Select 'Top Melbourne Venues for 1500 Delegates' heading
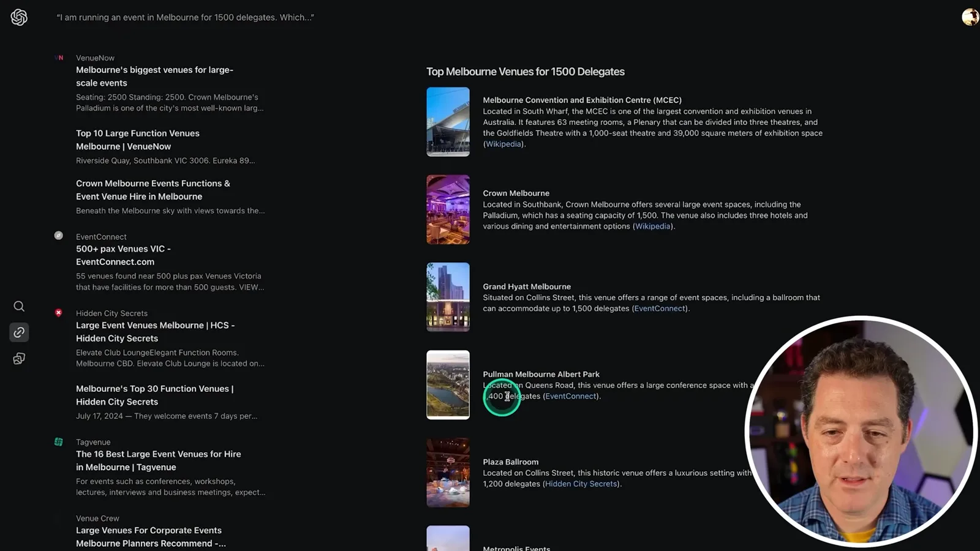 click(526, 72)
